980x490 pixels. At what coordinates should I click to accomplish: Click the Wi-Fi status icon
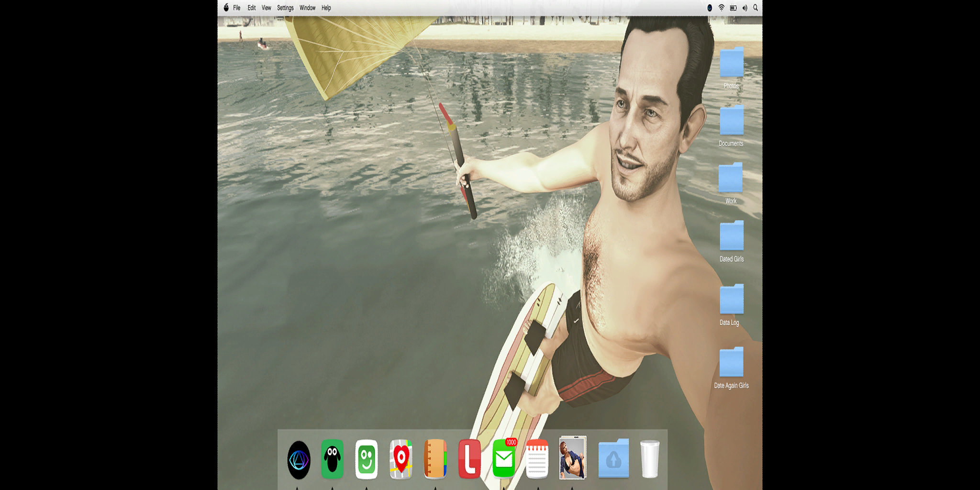click(721, 8)
